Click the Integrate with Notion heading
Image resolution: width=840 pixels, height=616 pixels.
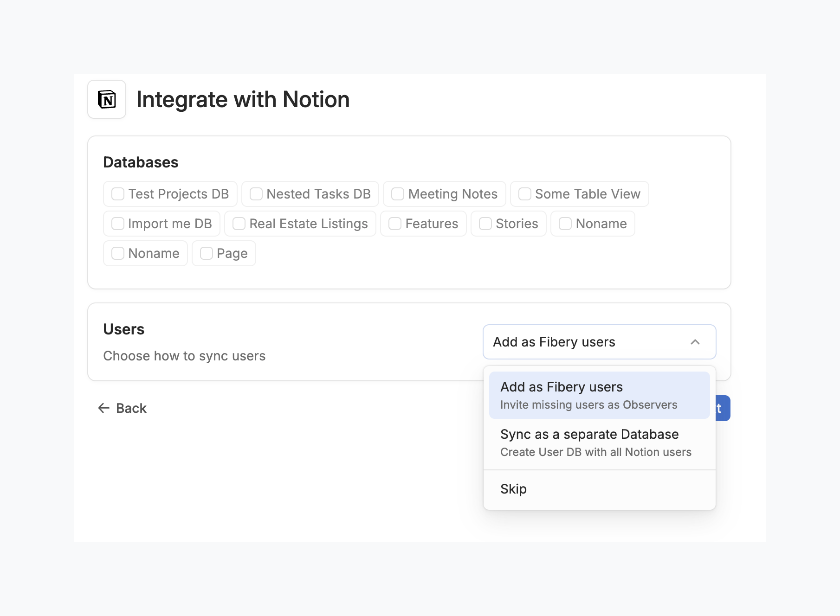243,100
